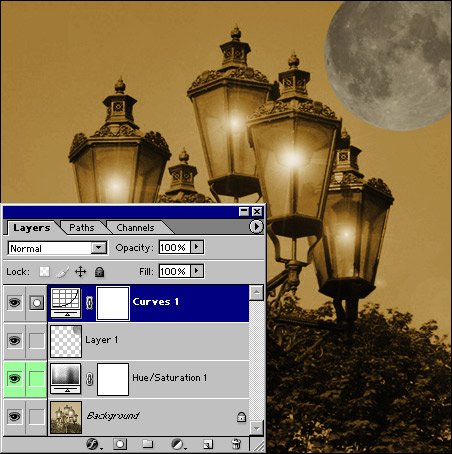The width and height of the screenshot is (452, 454).
Task: Open the Normal blend mode dropdown
Action: point(57,248)
